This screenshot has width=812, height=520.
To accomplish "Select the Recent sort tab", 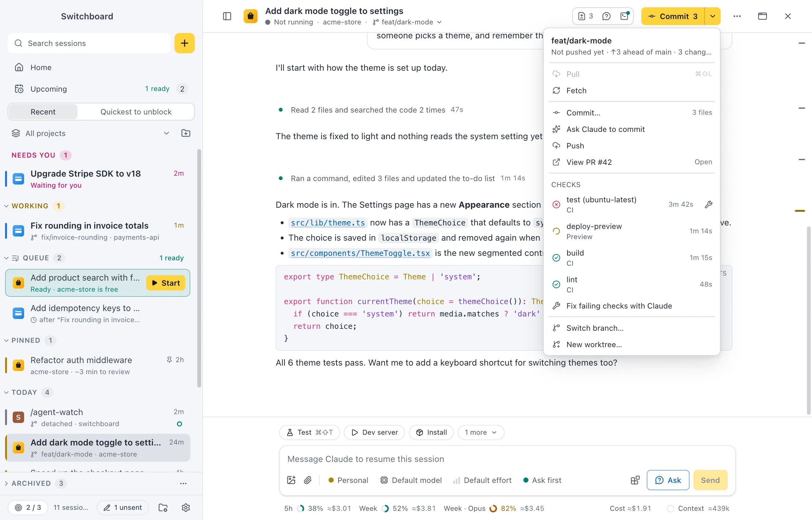I will (43, 112).
